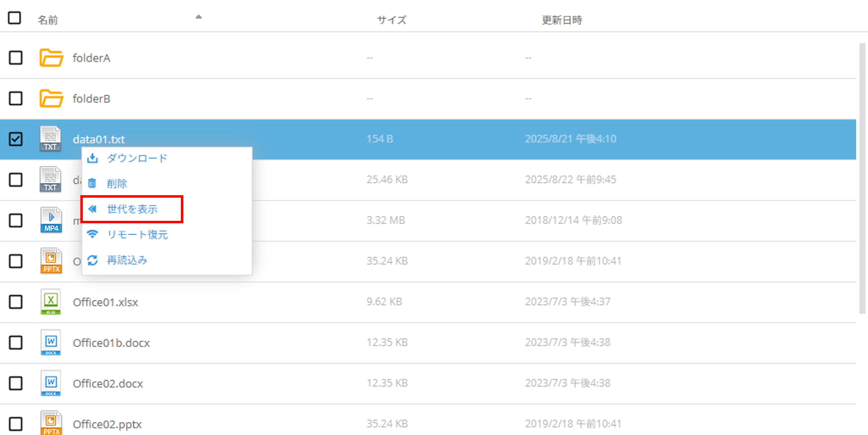868x435 pixels.
Task: Click the folderB folder icon
Action: tap(51, 98)
